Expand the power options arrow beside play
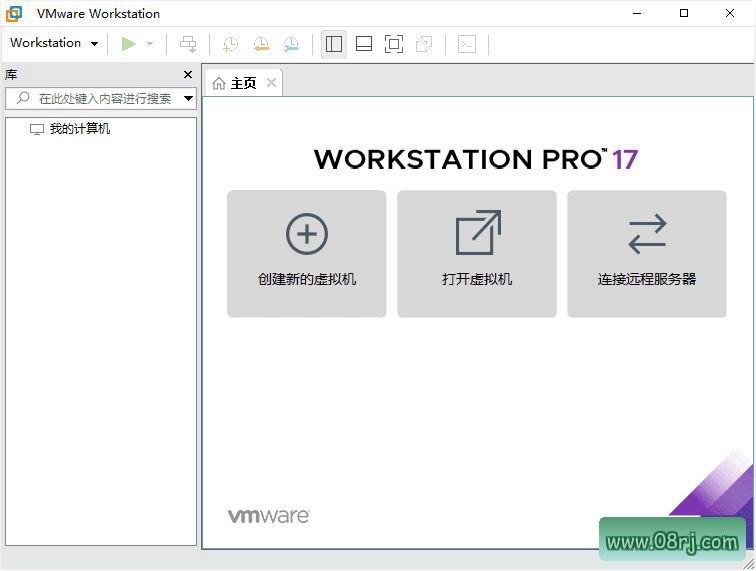The height and width of the screenshot is (571, 756). [150, 44]
